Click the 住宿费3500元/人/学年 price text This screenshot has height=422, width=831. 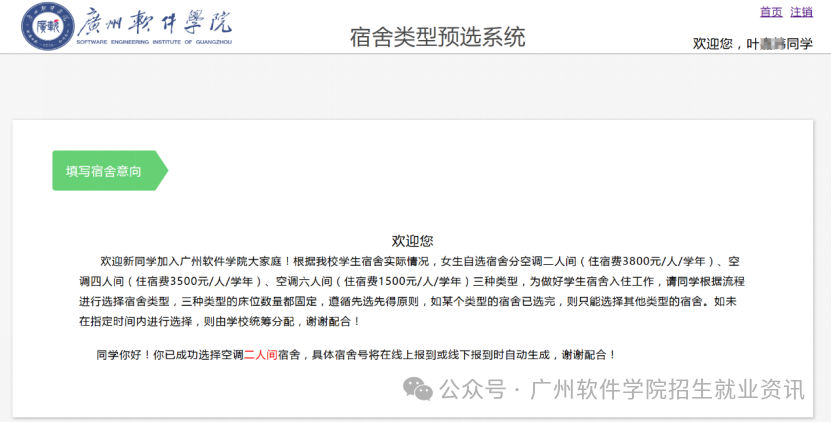pyautogui.click(x=195, y=282)
